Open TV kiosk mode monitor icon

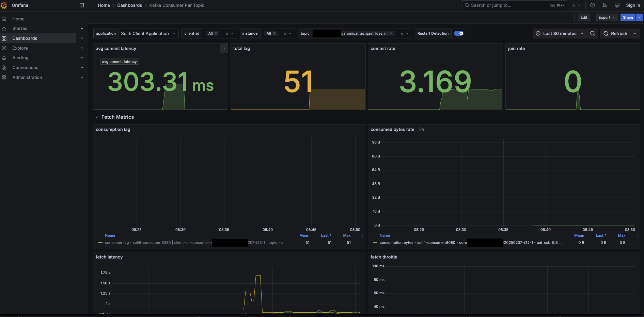(617, 5)
